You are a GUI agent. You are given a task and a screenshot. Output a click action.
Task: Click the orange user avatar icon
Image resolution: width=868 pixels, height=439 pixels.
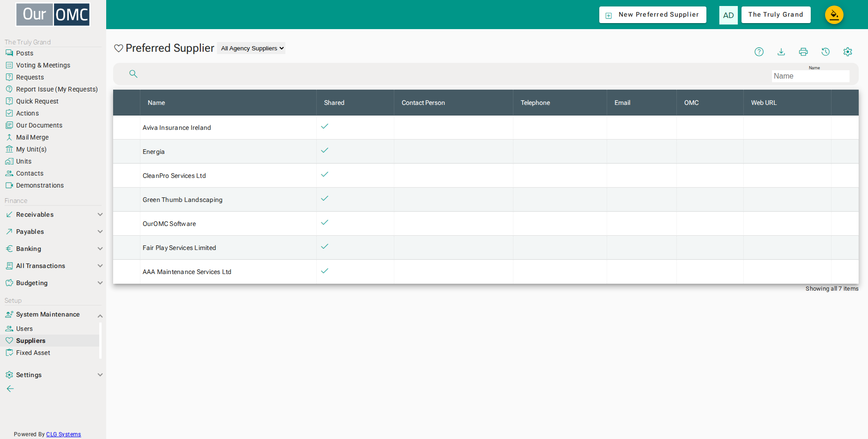coord(834,15)
